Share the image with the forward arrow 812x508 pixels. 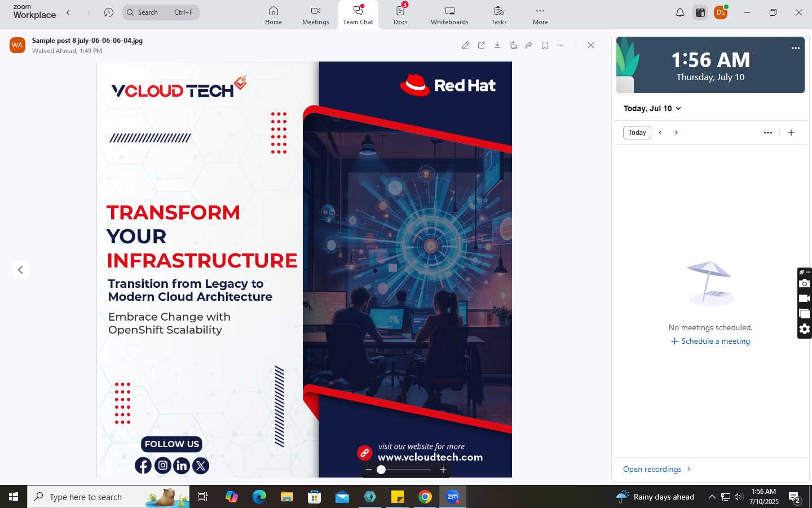(529, 45)
